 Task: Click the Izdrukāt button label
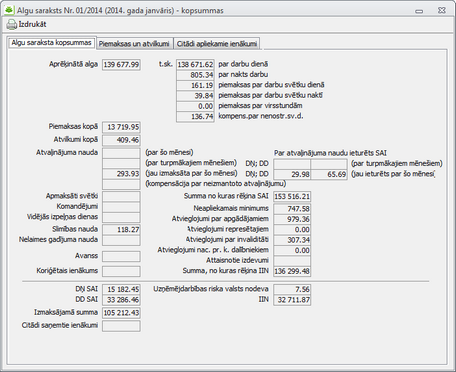32,24
